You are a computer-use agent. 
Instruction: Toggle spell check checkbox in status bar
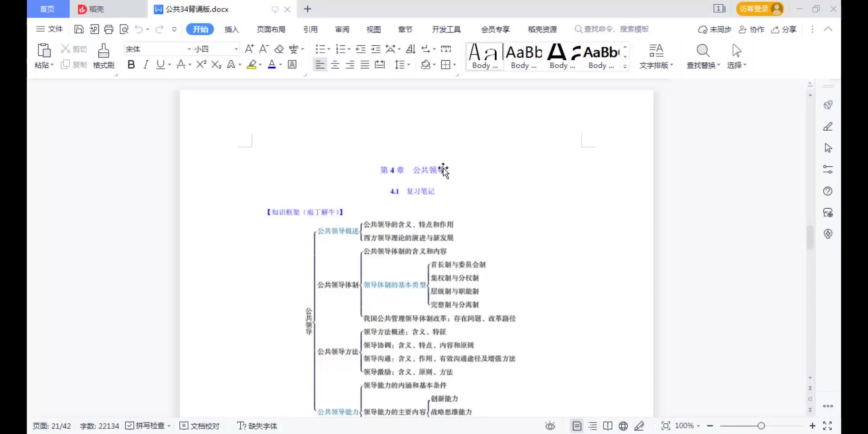click(x=130, y=426)
